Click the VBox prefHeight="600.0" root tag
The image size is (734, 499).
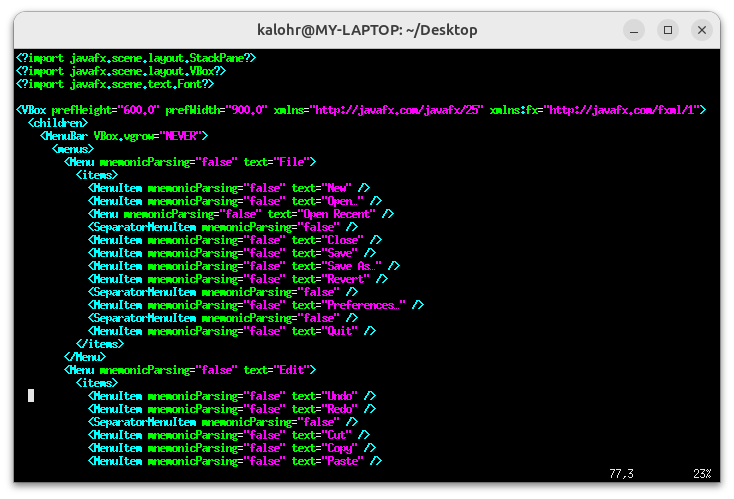(360, 109)
